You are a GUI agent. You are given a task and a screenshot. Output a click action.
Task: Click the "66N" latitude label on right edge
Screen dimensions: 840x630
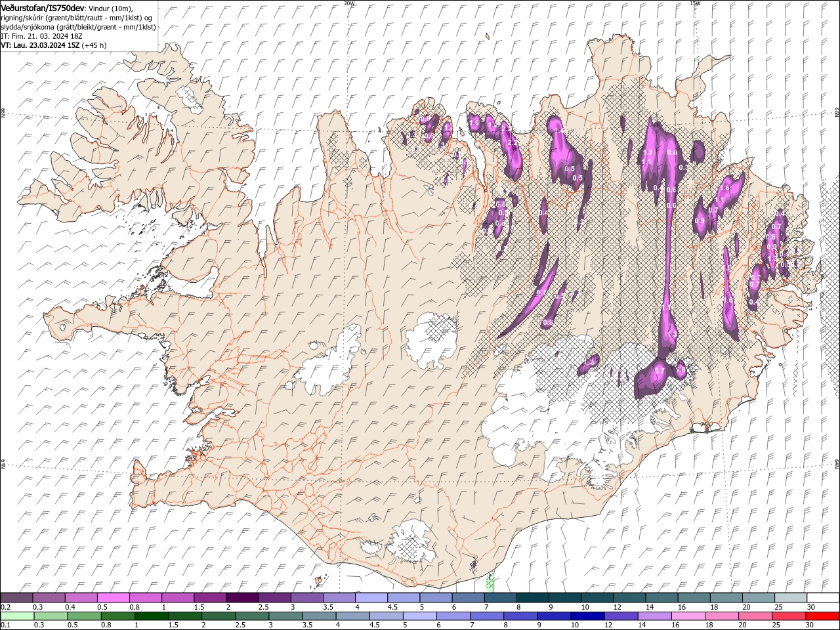tap(837, 114)
